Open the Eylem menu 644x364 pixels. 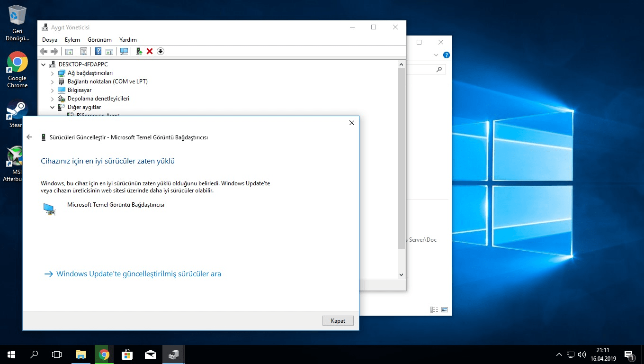[x=72, y=40]
